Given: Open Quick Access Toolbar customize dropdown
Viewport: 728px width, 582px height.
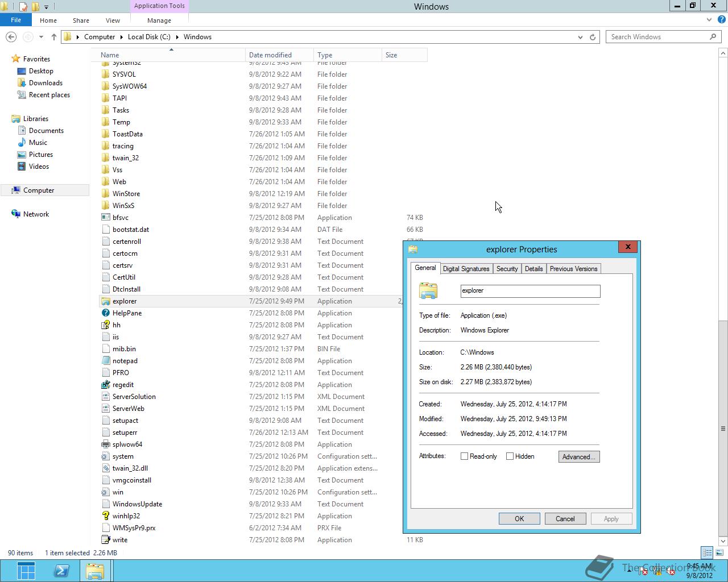Looking at the screenshot, I should 47,7.
